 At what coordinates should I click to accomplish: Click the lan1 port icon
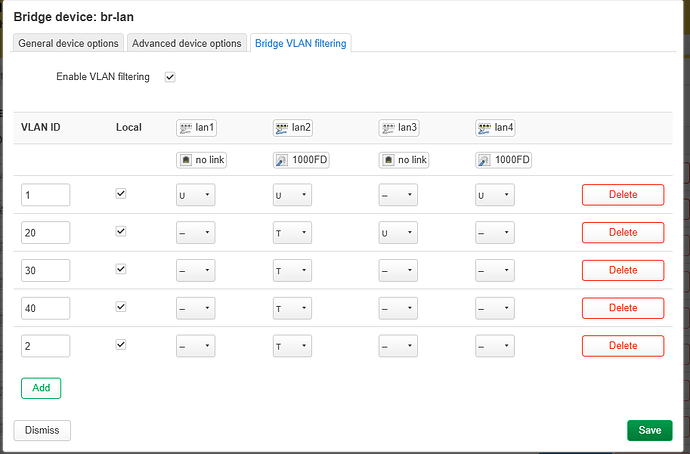[186, 128]
